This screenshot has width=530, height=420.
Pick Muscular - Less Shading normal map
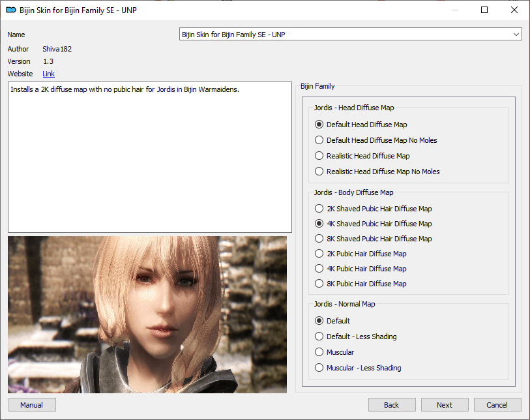[x=358, y=368]
